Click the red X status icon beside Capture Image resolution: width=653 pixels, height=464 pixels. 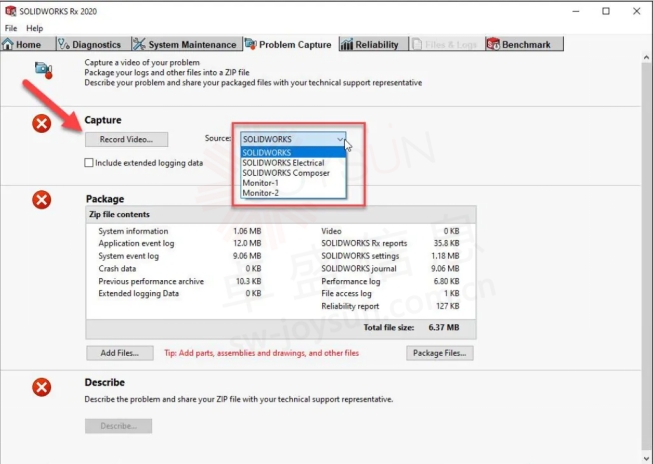coord(42,124)
